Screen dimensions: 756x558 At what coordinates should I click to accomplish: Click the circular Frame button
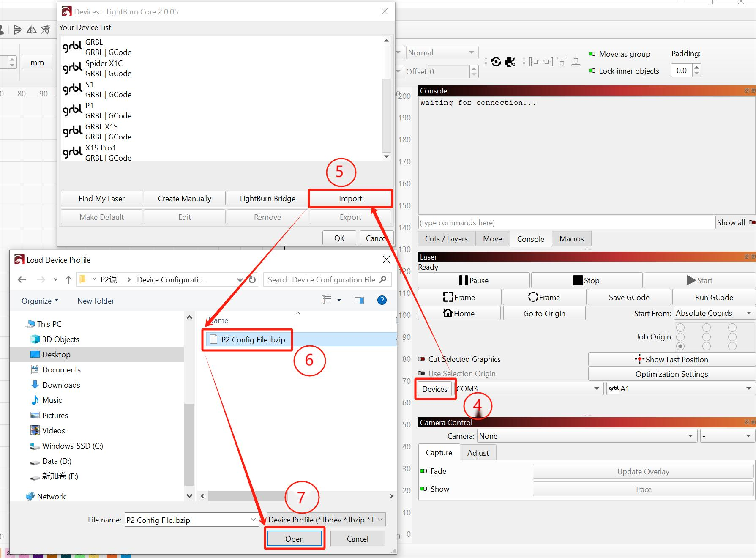point(544,297)
